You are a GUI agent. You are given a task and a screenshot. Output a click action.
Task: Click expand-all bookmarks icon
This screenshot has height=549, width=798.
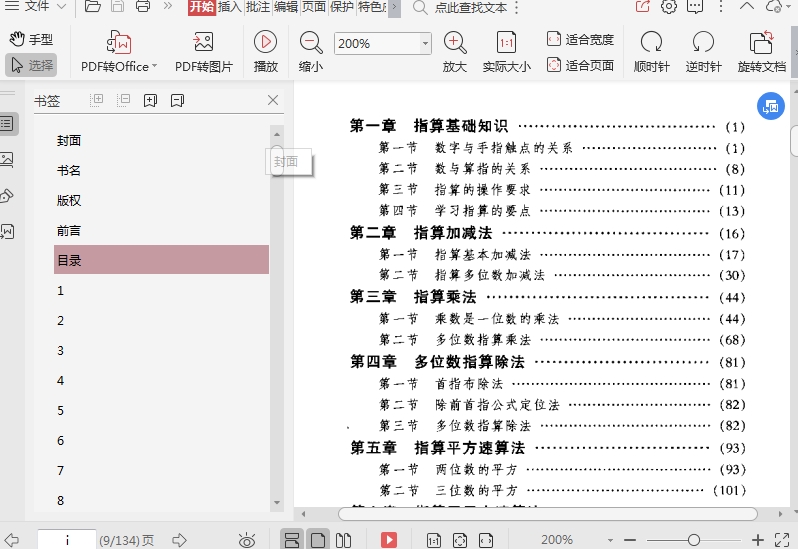tap(96, 100)
